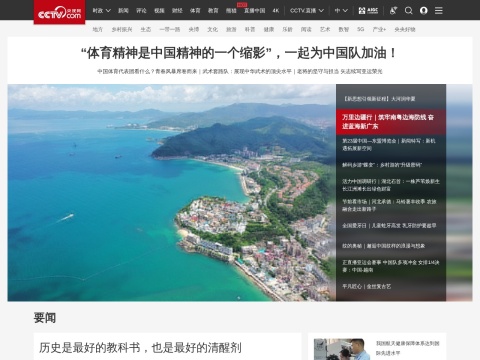Click the CCTV.com logo
This screenshot has height=360, width=480.
(x=59, y=12)
